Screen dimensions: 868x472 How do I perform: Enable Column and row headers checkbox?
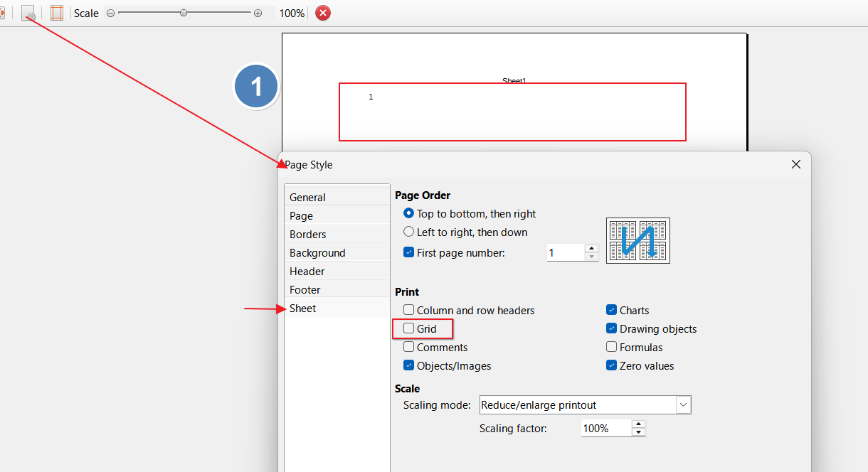pyautogui.click(x=409, y=311)
